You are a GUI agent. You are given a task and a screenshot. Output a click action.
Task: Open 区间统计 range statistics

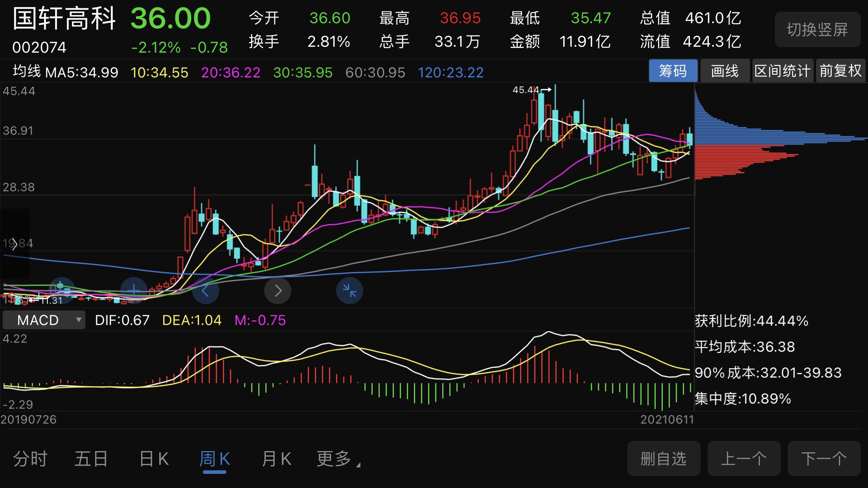click(x=783, y=71)
